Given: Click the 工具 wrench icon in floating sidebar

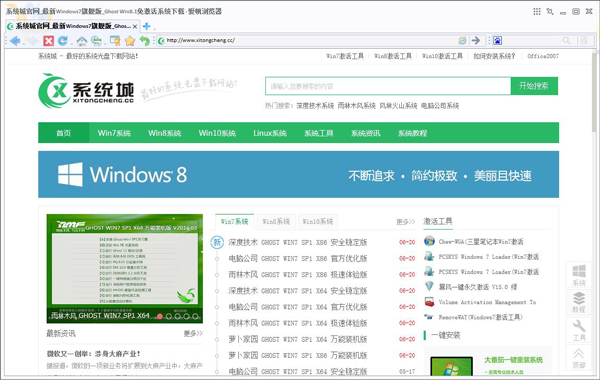Looking at the screenshot, I should 579,330.
